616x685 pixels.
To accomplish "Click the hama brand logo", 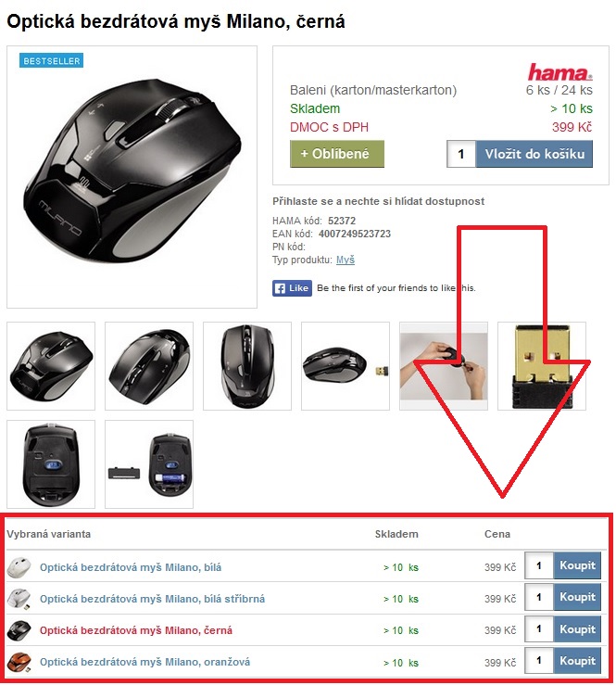I will pyautogui.click(x=559, y=72).
